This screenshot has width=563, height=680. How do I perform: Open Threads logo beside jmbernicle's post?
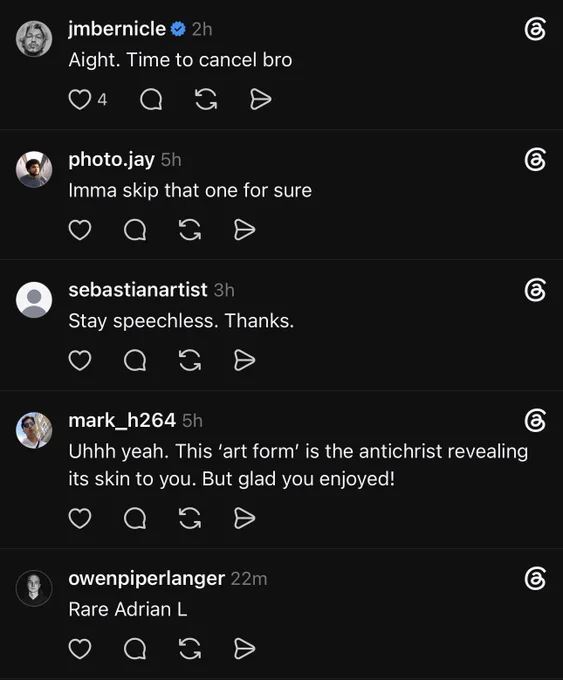535,29
